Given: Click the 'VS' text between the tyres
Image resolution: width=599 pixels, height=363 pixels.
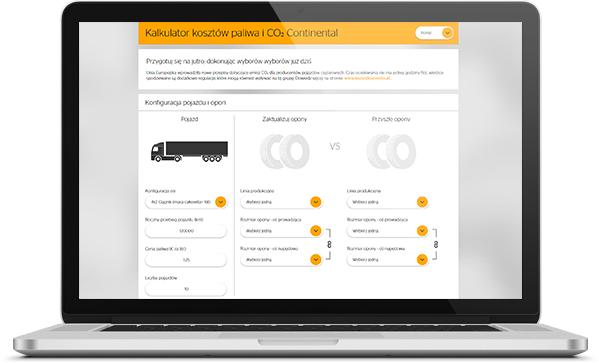Looking at the screenshot, I should 335,146.
